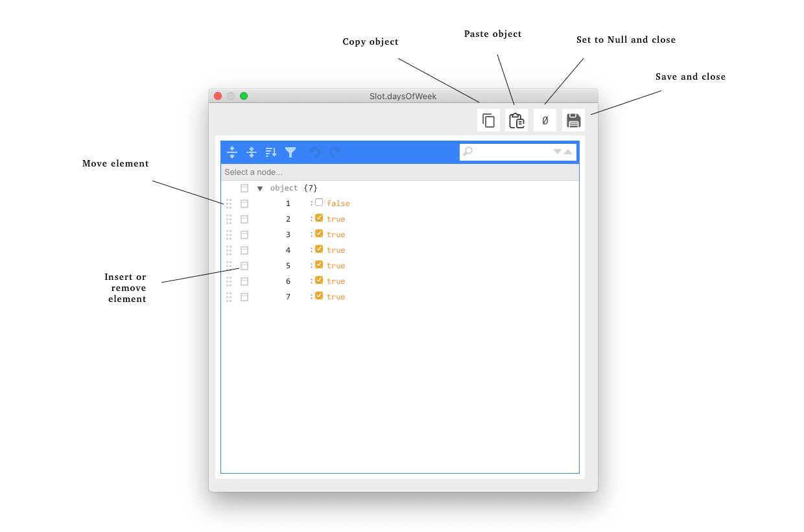804x532 pixels.
Task: Uncheck the checkbox for key 4
Action: 319,249
